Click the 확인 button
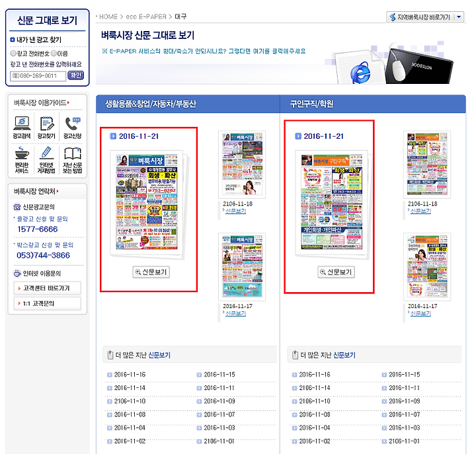The image size is (476, 454). (75, 75)
